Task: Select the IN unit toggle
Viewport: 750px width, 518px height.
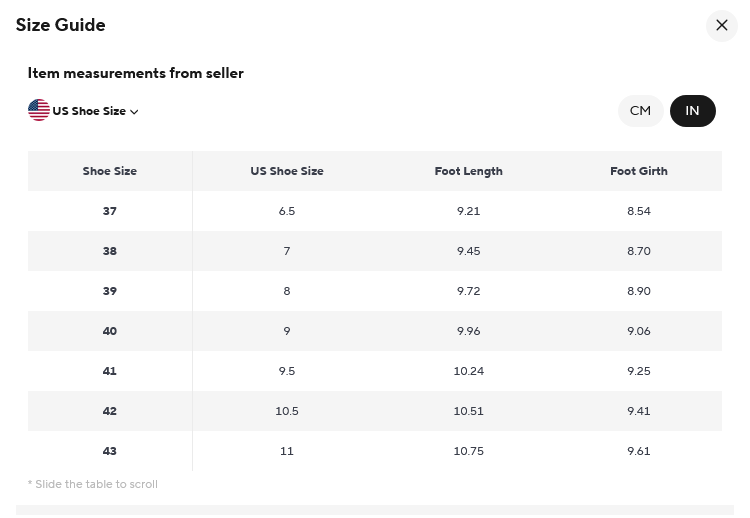Action: tap(692, 111)
